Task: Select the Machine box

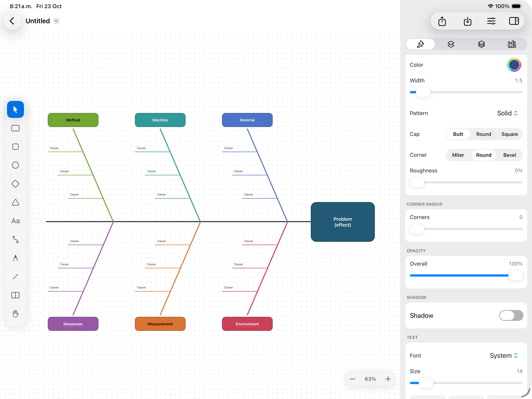Action: [160, 120]
